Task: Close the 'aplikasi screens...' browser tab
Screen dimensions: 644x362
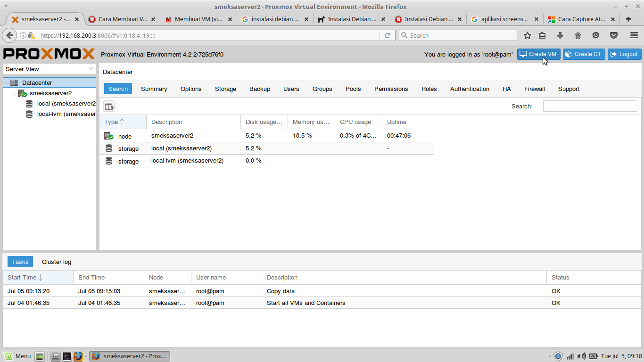Action: pos(536,19)
